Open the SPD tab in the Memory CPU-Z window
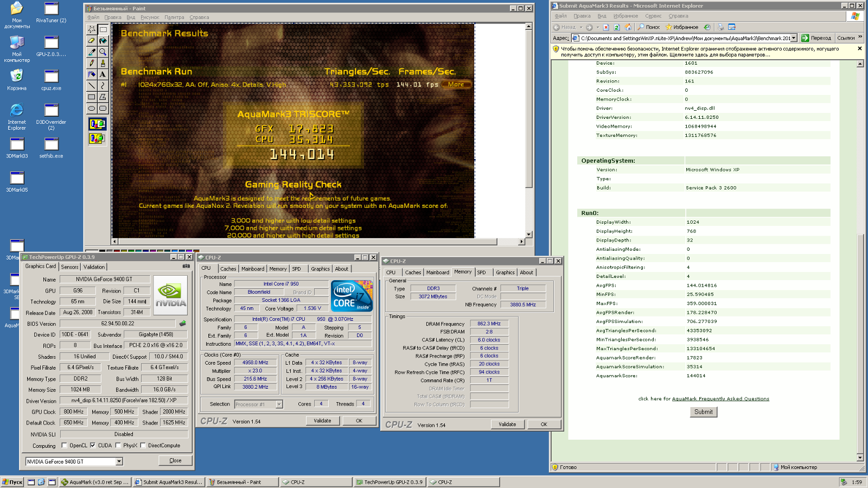868x488 pixels. point(481,272)
